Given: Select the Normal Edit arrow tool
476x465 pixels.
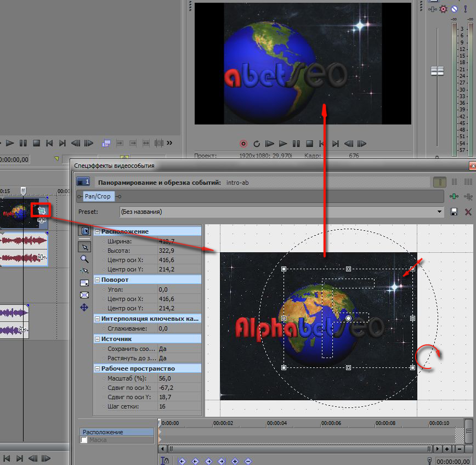Looking at the screenshot, I should click(84, 247).
